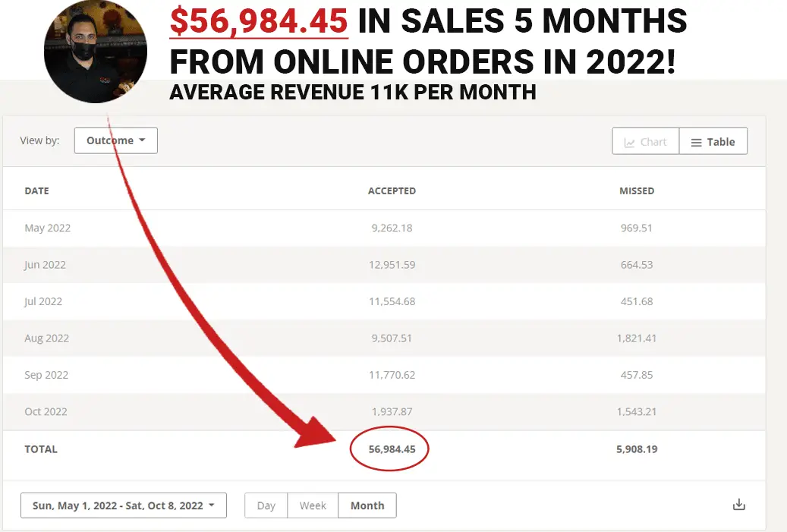787x532 pixels.
Task: Select the Day grouping tab
Action: coord(266,505)
